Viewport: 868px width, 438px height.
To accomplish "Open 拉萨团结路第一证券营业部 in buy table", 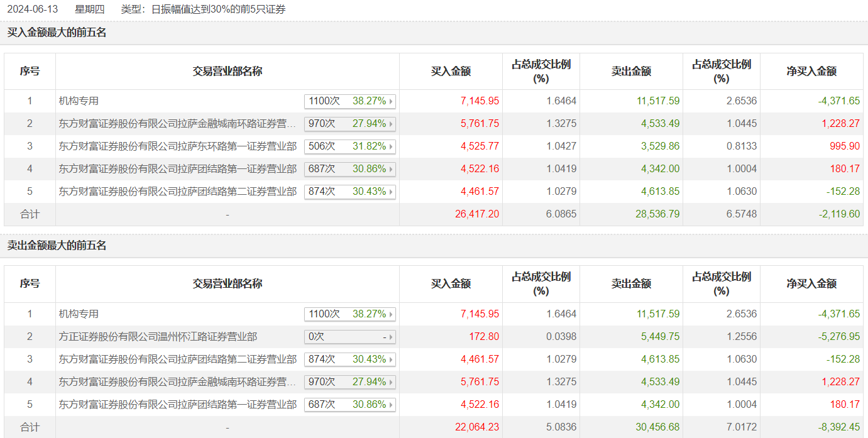I will coord(178,169).
